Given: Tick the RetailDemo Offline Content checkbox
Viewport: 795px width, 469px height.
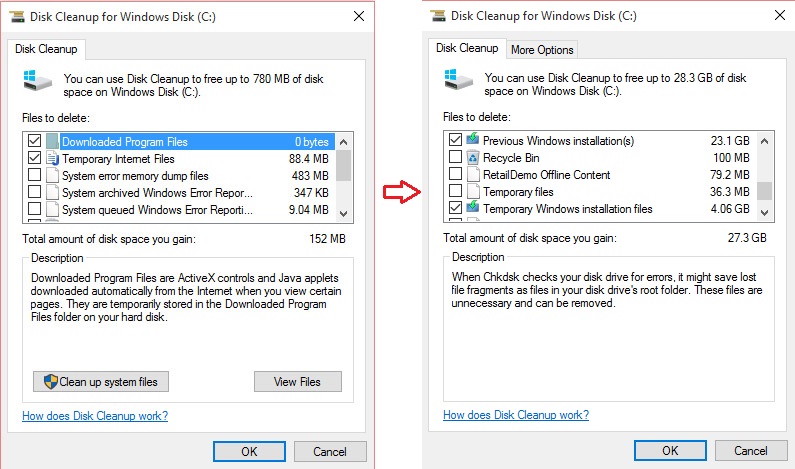Looking at the screenshot, I should (x=456, y=175).
